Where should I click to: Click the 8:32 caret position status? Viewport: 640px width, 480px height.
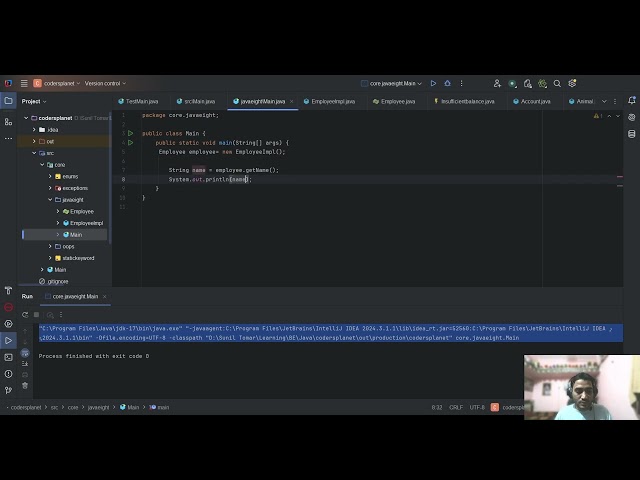[x=437, y=407]
